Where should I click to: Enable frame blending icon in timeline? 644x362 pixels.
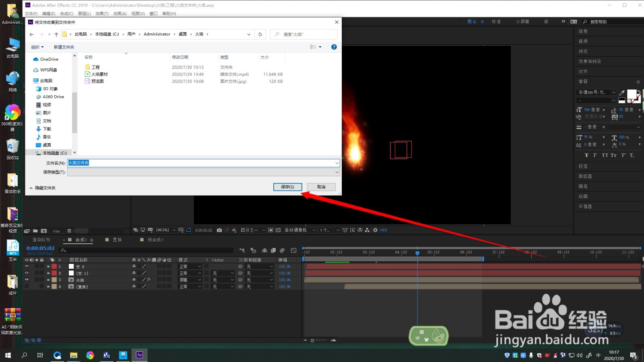273,250
